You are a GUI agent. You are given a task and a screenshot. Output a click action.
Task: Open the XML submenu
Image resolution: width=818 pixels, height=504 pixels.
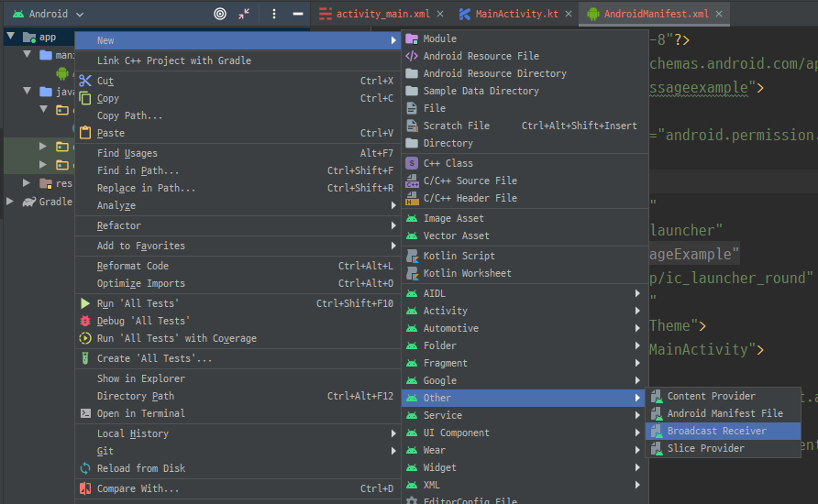click(x=525, y=485)
